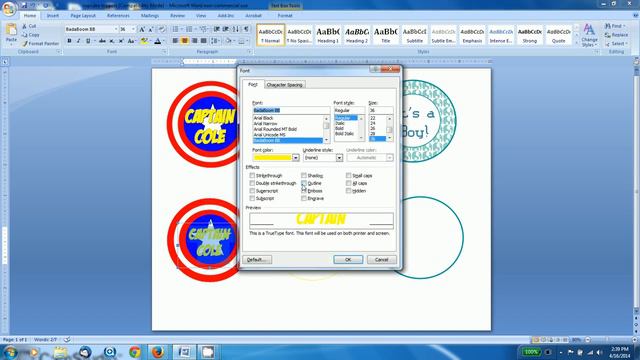Check the Superscript effect box
The height and width of the screenshot is (360, 640).
(x=252, y=191)
